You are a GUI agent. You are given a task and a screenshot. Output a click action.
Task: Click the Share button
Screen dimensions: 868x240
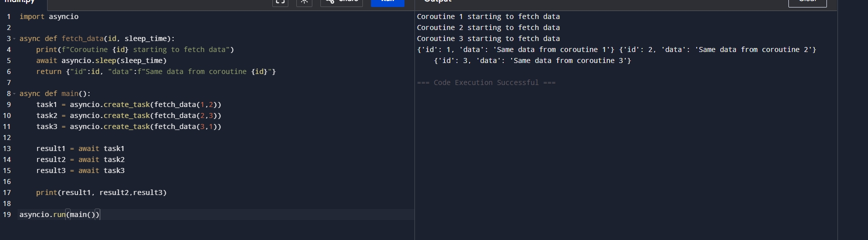pos(342,1)
